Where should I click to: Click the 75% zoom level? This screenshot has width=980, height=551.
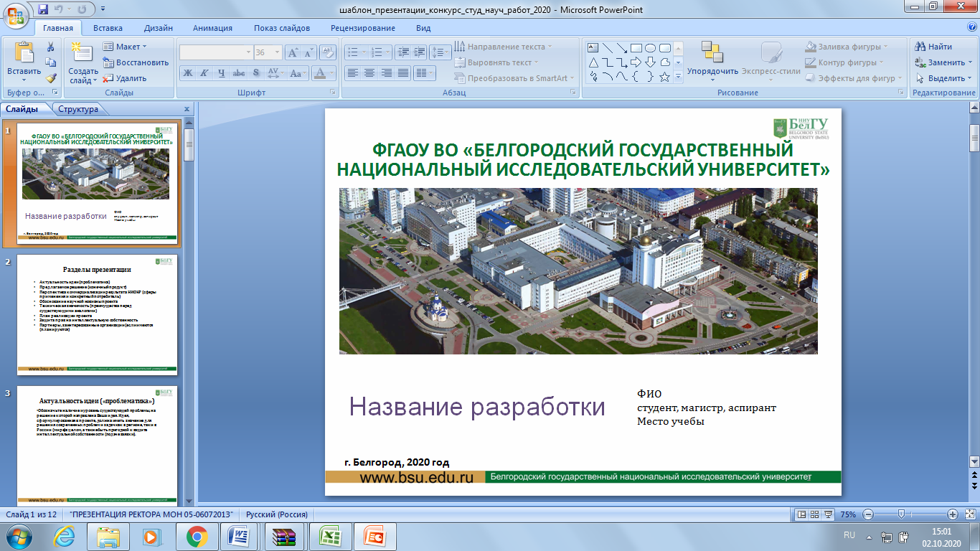[848, 514]
